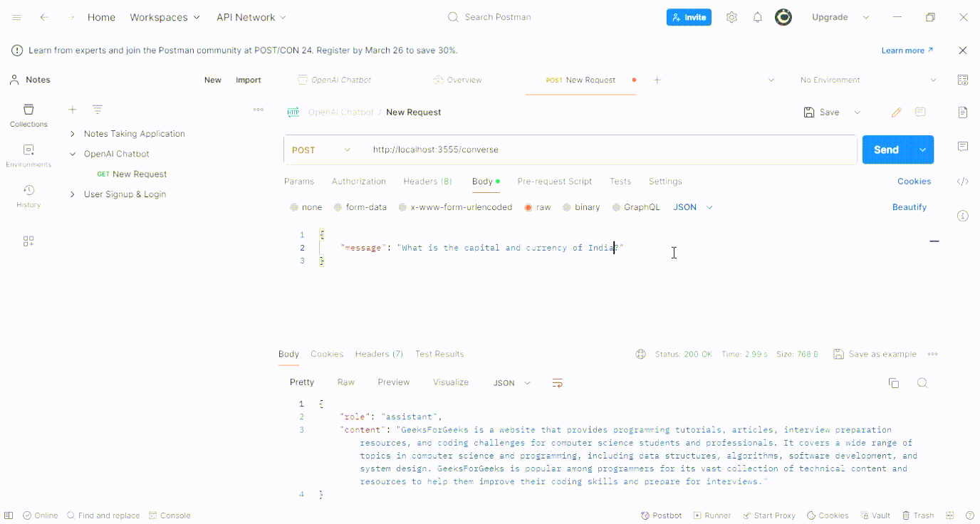Show the Raw response view
The height and width of the screenshot is (524, 980).
point(346,382)
